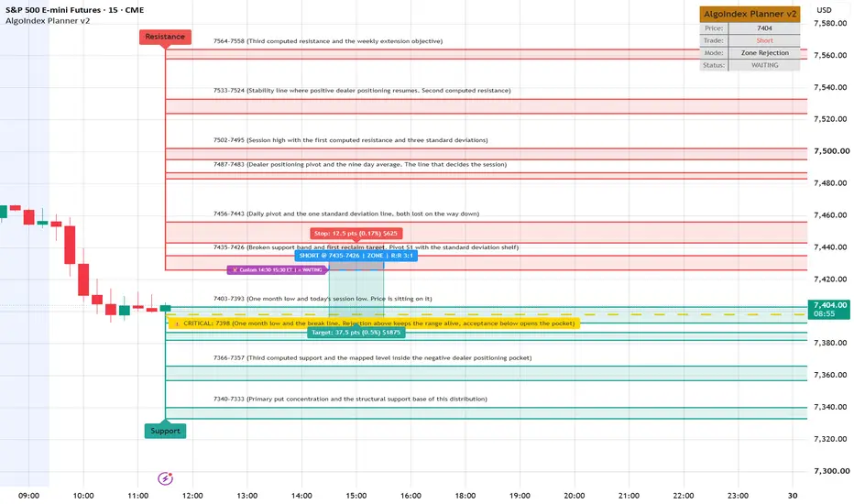The image size is (854, 504).
Task: Click the 09:00 time axis label
Action: coord(29,496)
